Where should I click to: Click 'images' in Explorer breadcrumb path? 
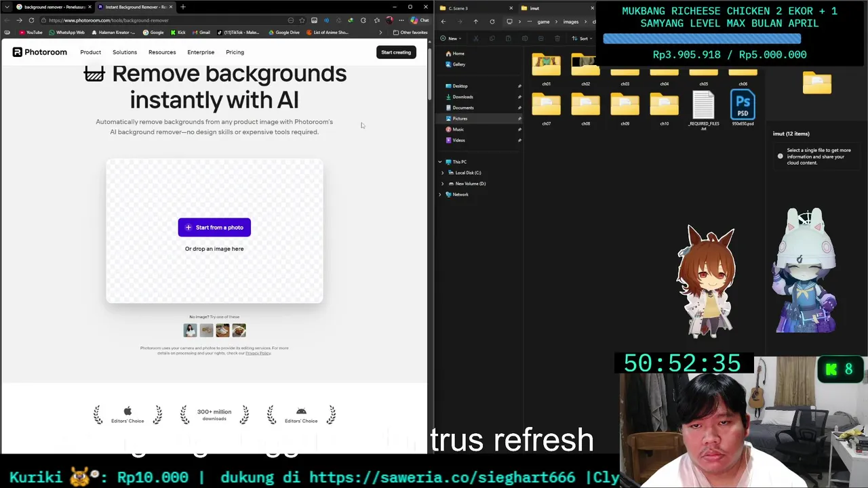pos(570,22)
